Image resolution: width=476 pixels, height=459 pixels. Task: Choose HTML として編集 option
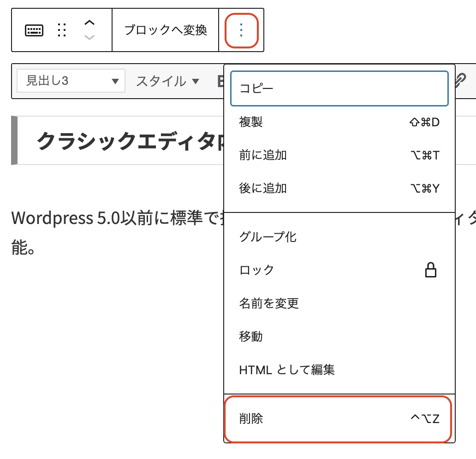(339, 370)
